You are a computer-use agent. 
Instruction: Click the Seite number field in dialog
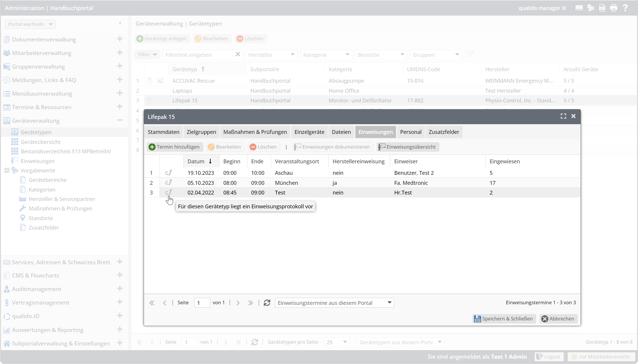coord(202,303)
